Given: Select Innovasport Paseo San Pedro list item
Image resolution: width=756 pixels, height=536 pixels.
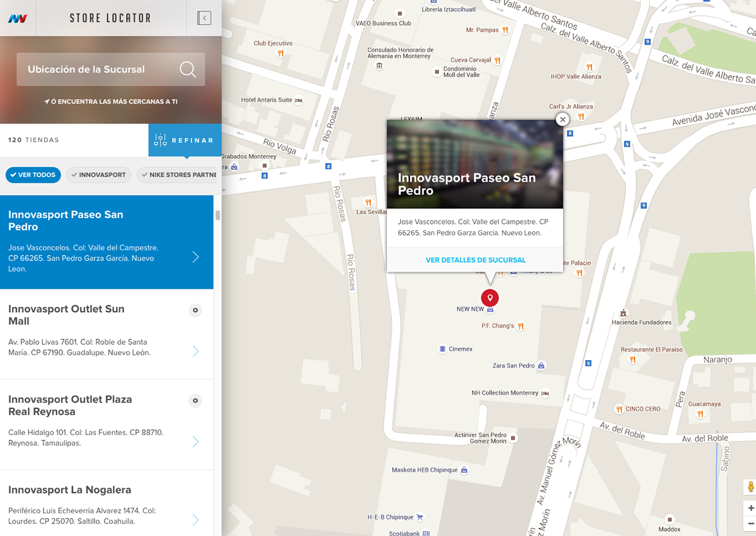Looking at the screenshot, I should pyautogui.click(x=106, y=242).
